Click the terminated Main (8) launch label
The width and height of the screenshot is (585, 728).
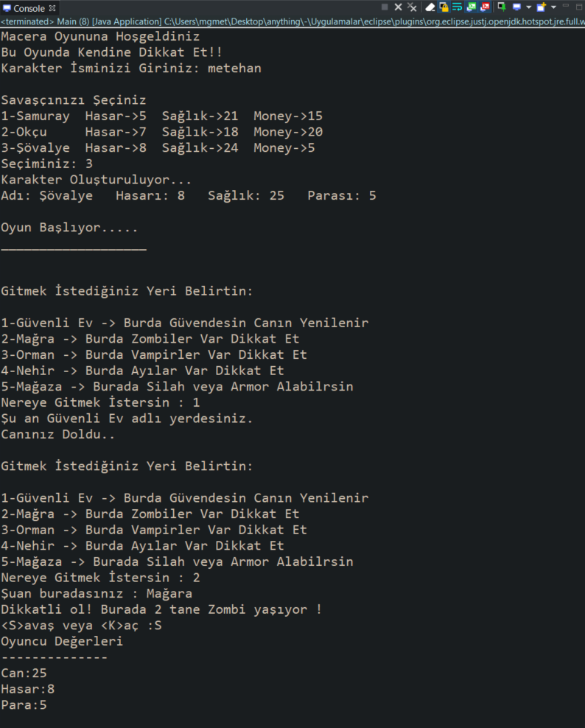point(74,22)
